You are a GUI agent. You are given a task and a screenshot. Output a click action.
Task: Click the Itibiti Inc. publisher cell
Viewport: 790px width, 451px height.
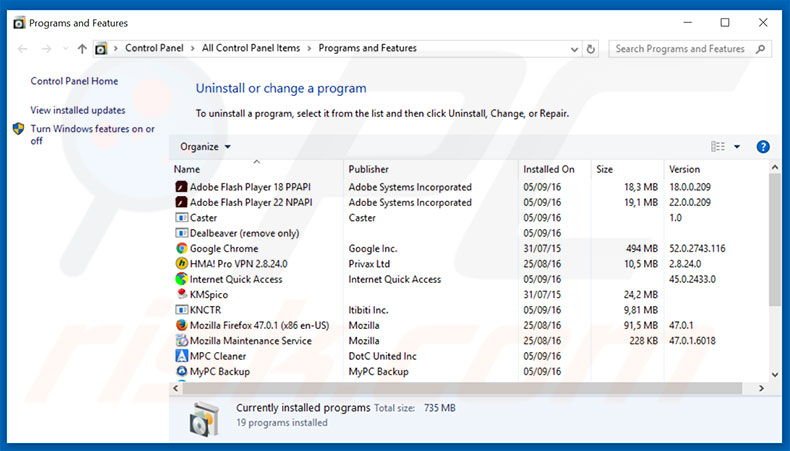[x=368, y=310]
